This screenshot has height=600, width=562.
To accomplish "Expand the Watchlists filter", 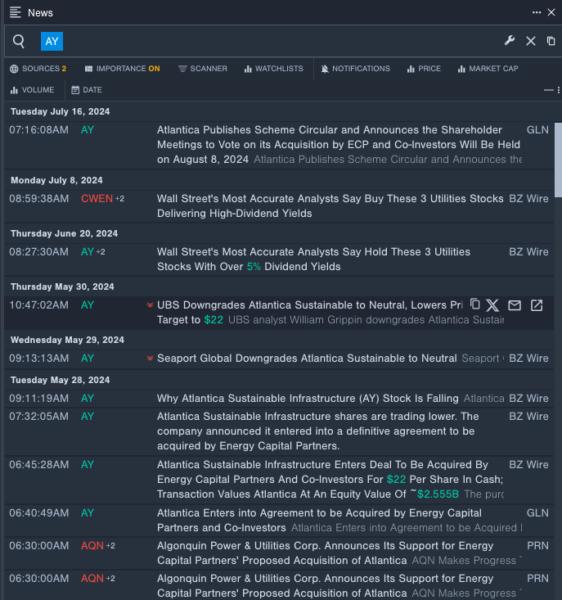I will tap(274, 69).
